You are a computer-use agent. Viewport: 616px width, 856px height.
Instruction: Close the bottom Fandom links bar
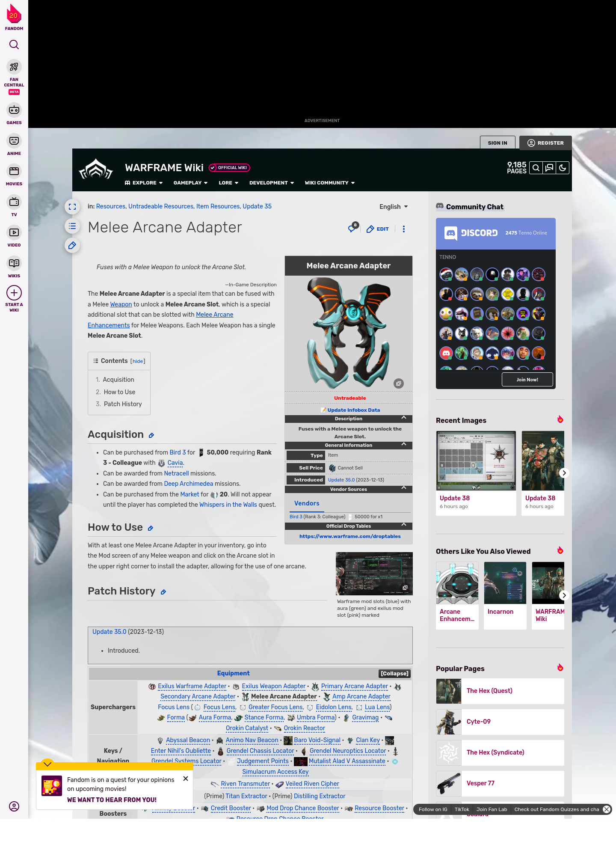pos(607,809)
